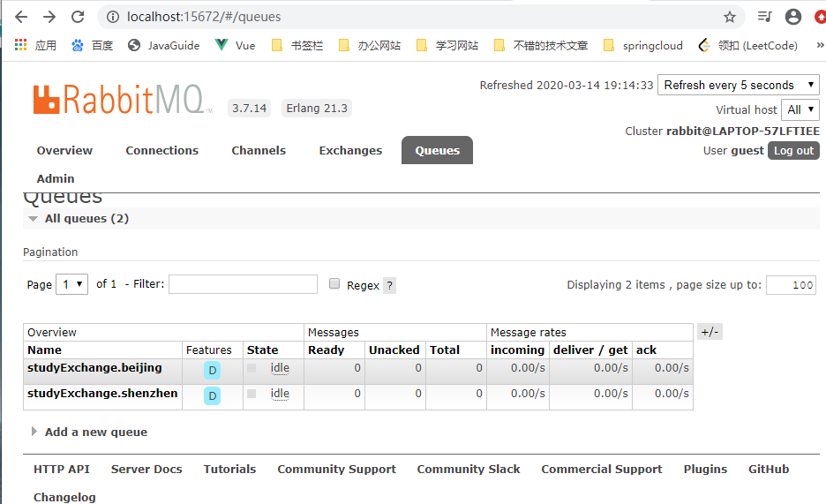826x504 pixels.
Task: Open the studyExchange.beijing queue
Action: [94, 367]
